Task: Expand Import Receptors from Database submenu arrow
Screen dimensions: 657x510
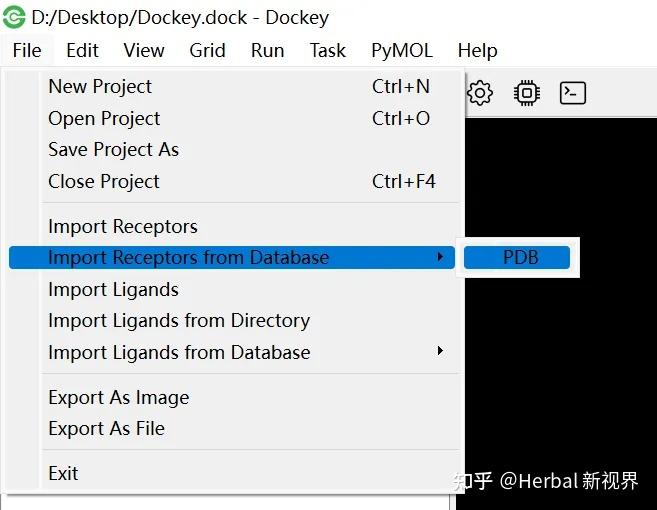Action: click(440, 258)
